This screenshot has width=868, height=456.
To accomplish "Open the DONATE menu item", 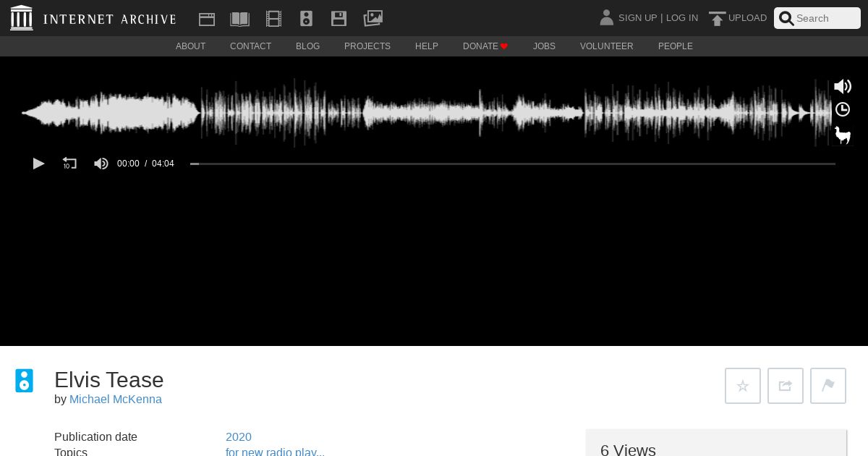I will [485, 46].
